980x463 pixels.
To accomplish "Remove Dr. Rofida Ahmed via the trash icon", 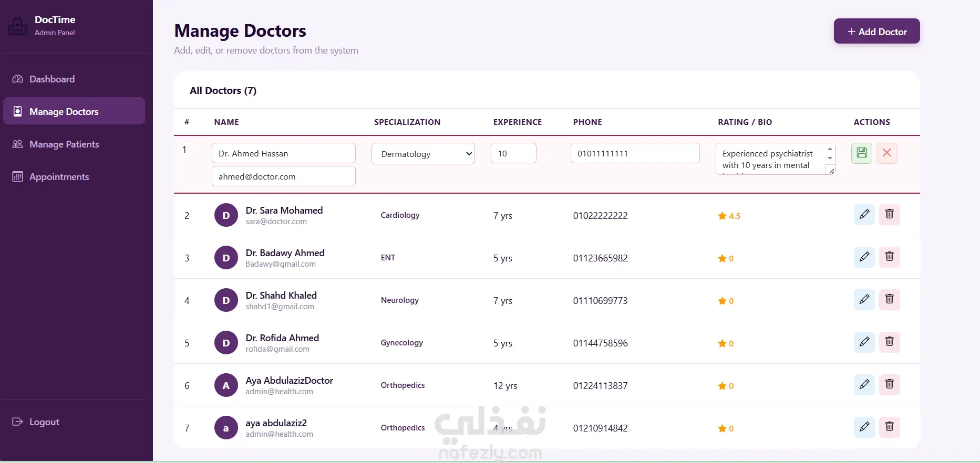I will 890,342.
